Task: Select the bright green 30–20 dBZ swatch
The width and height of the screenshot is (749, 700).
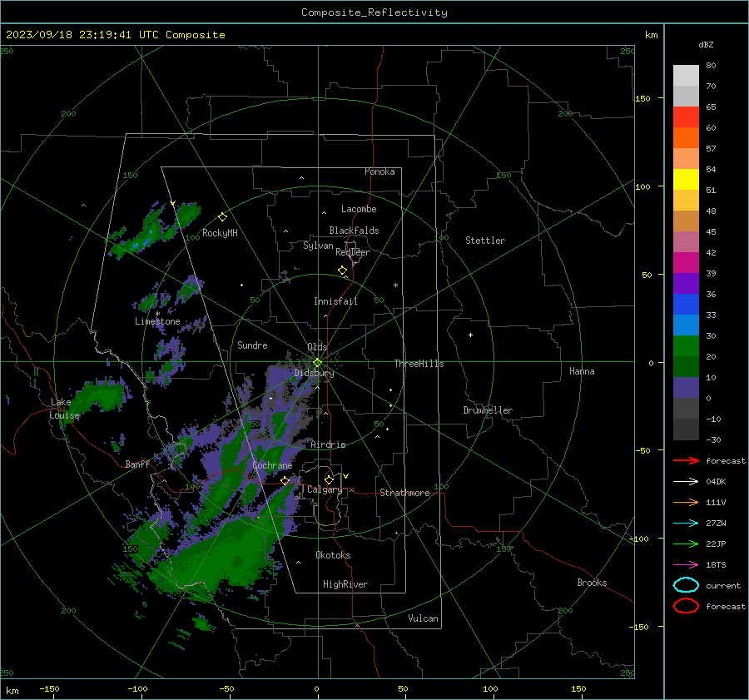Action: click(686, 346)
